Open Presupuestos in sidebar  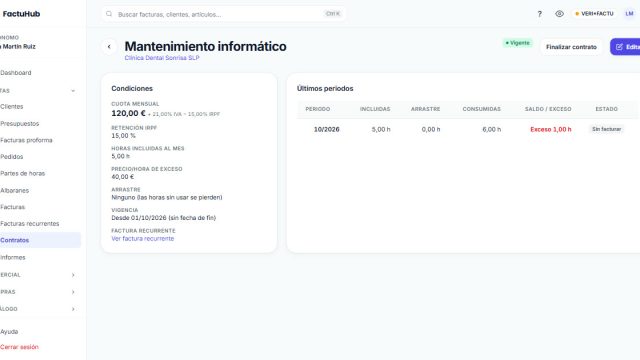tap(20, 124)
